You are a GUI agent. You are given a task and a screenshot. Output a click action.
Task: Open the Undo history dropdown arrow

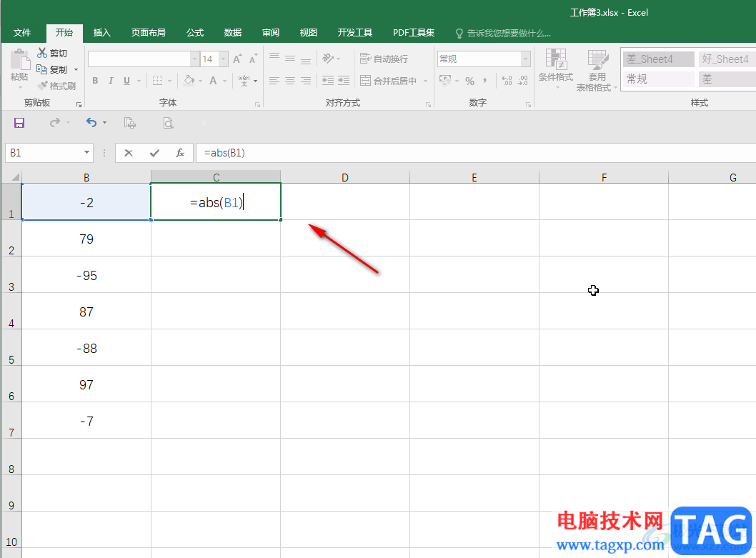[x=104, y=123]
